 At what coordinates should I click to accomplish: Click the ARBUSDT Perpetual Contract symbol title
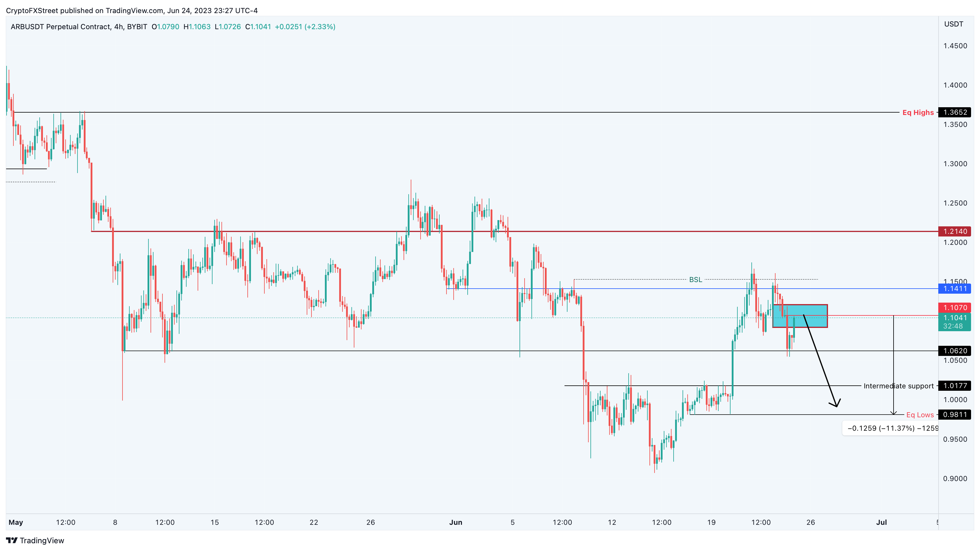pos(61,27)
